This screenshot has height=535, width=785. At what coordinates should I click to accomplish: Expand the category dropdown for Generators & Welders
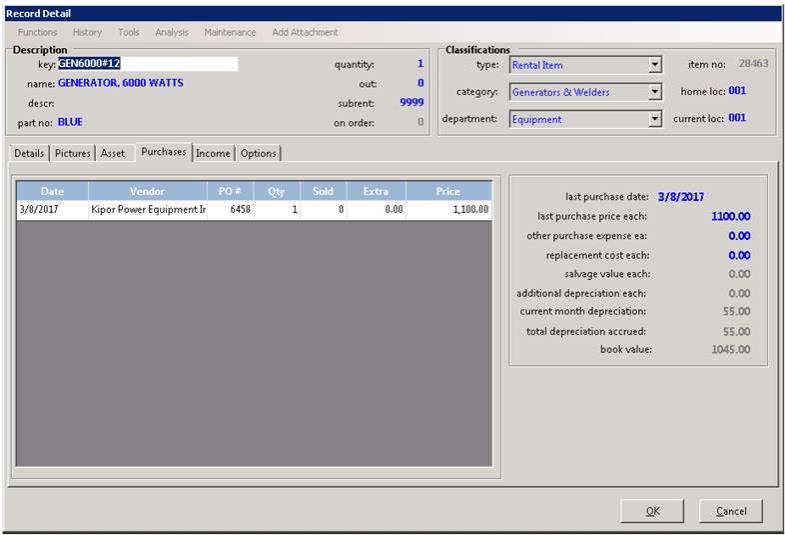(x=655, y=92)
